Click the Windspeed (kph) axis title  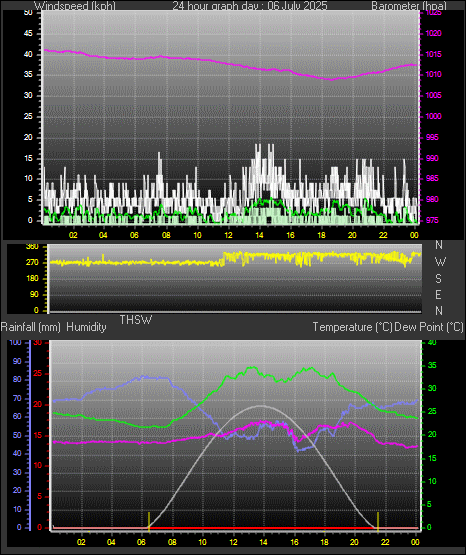click(75, 6)
